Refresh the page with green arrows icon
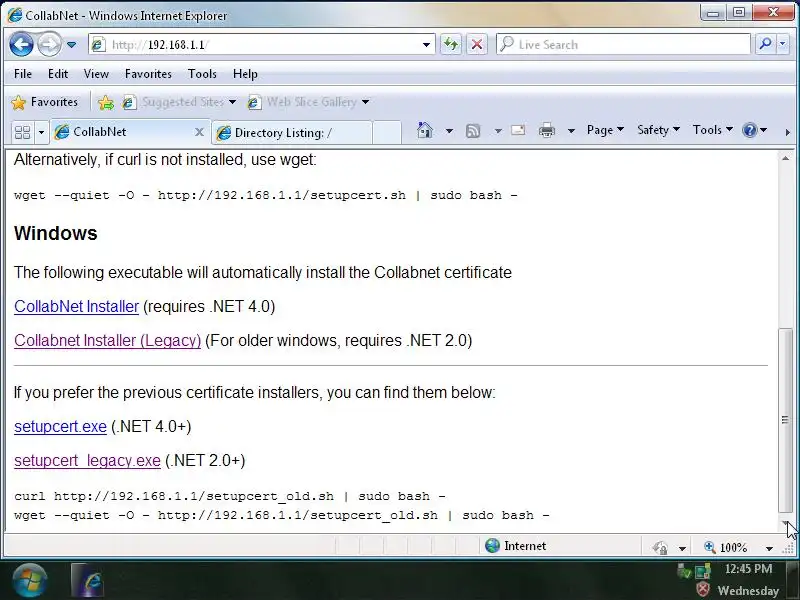 point(451,44)
